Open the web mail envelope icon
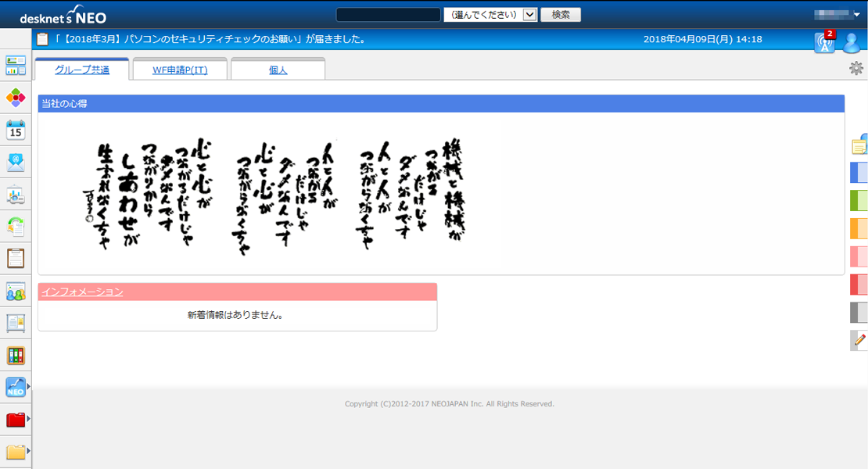This screenshot has height=469, width=868. 16,163
